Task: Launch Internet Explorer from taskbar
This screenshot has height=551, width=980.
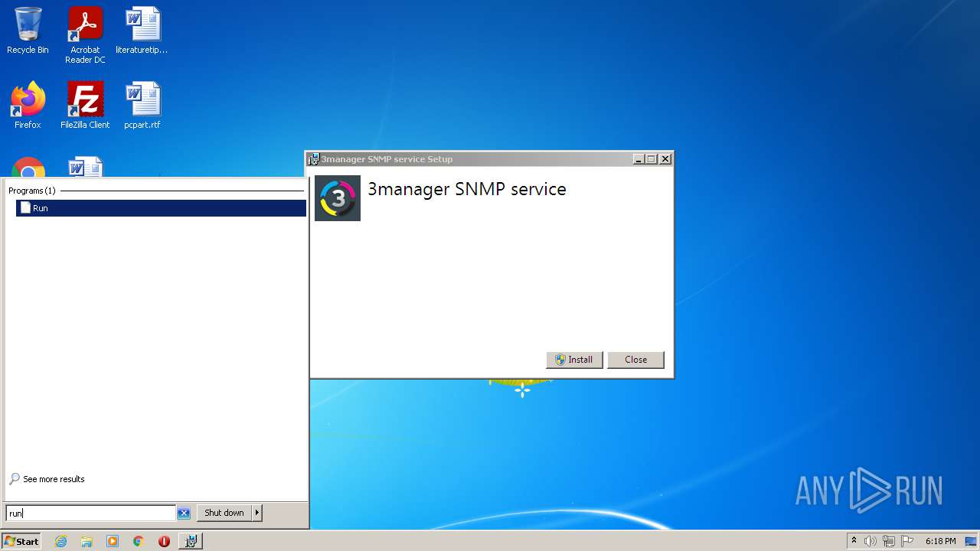Action: coord(60,541)
